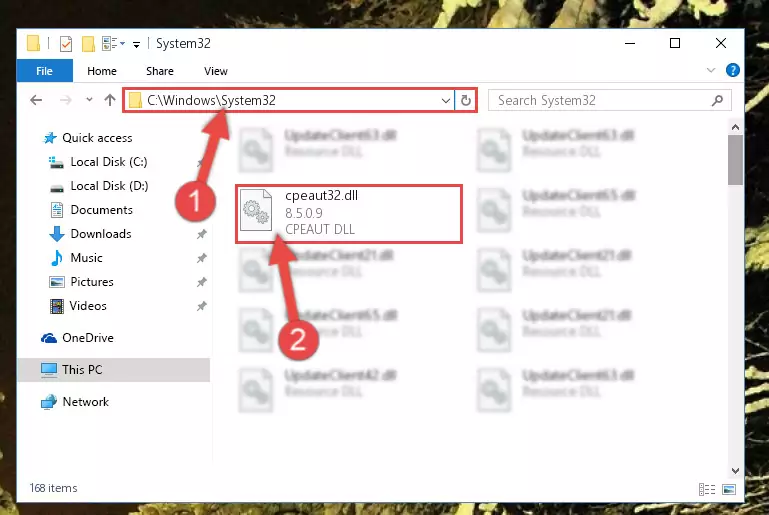Expand the ribbon using the chevron
This screenshot has width=769, height=515.
[711, 71]
